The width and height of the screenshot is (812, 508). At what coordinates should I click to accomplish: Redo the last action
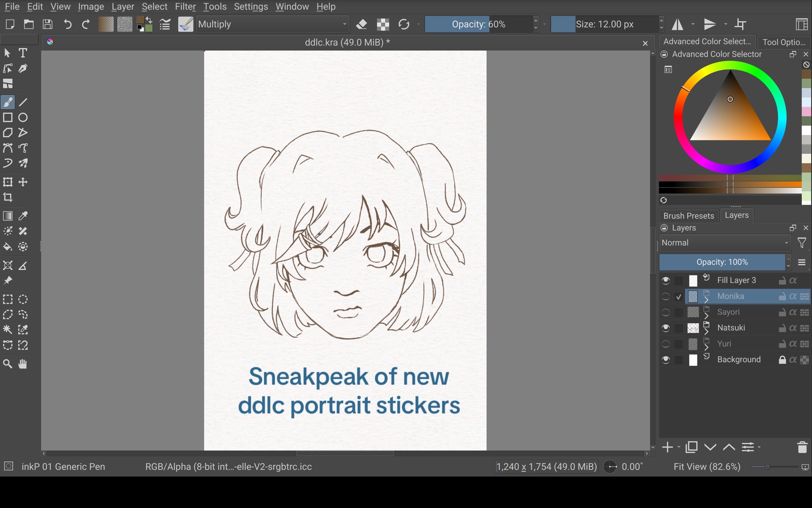point(86,24)
